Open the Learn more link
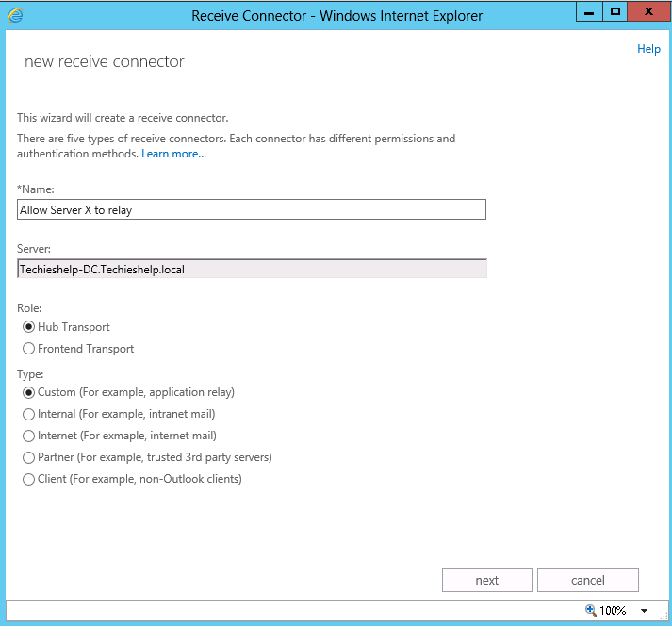This screenshot has width=672, height=626. click(x=173, y=154)
